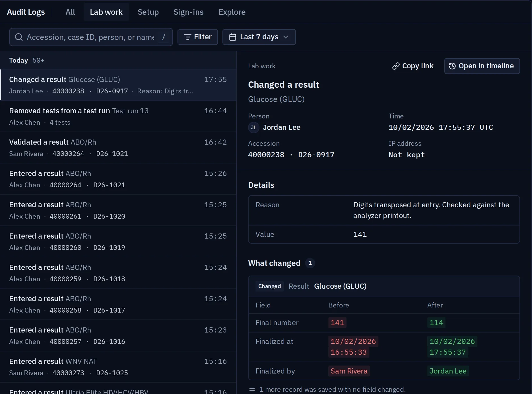The image size is (532, 394).
Task: Click Open in timeline button
Action: [482, 66]
